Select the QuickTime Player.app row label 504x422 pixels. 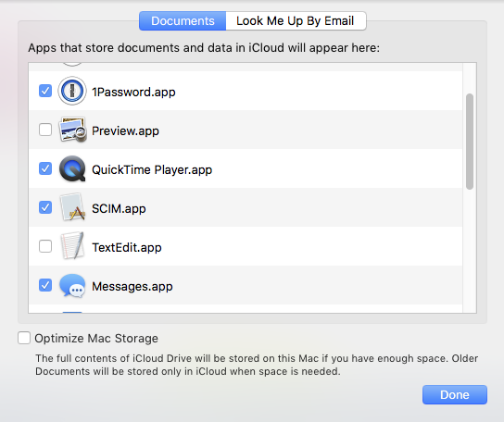pos(152,169)
